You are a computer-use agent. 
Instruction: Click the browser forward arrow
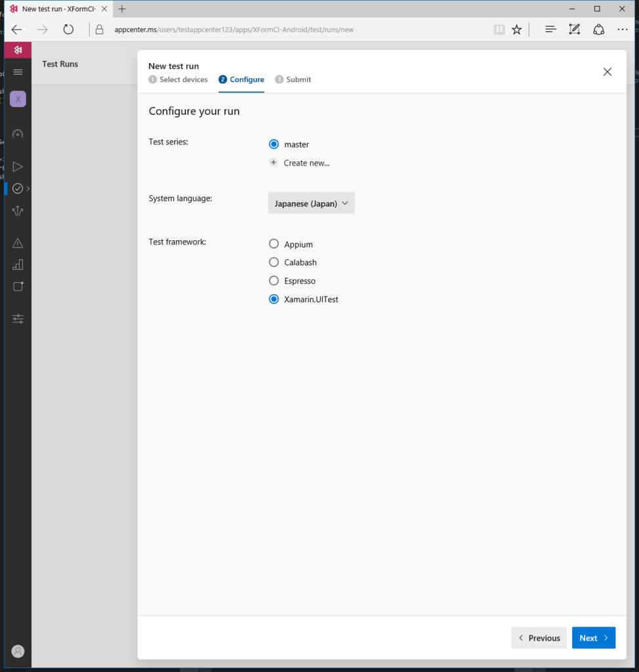pyautogui.click(x=43, y=30)
